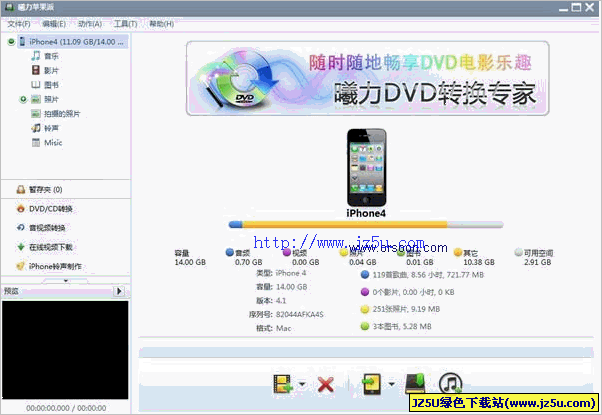Click the icon for 拍摄的照片
This screenshot has height=415, width=602.
(x=36, y=114)
